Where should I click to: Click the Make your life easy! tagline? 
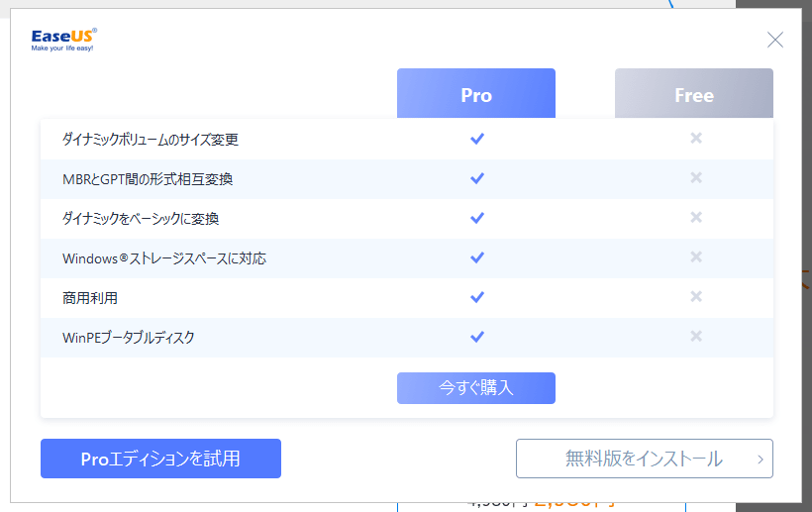coord(62,49)
